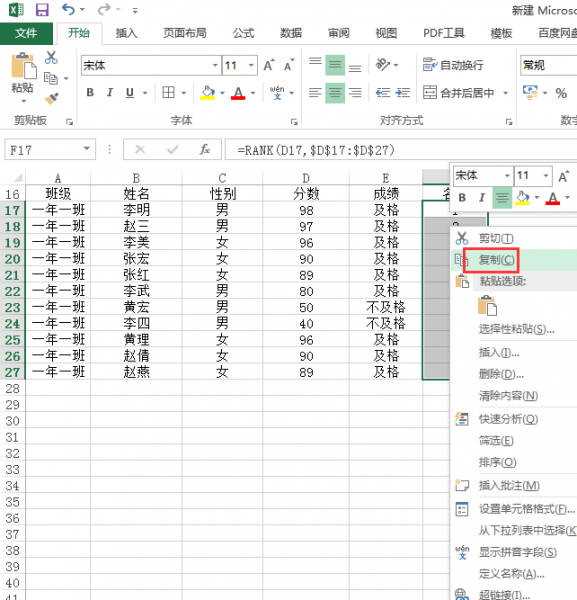Switch to the 插入 ribbon tab
The height and width of the screenshot is (600, 577).
pyautogui.click(x=127, y=33)
